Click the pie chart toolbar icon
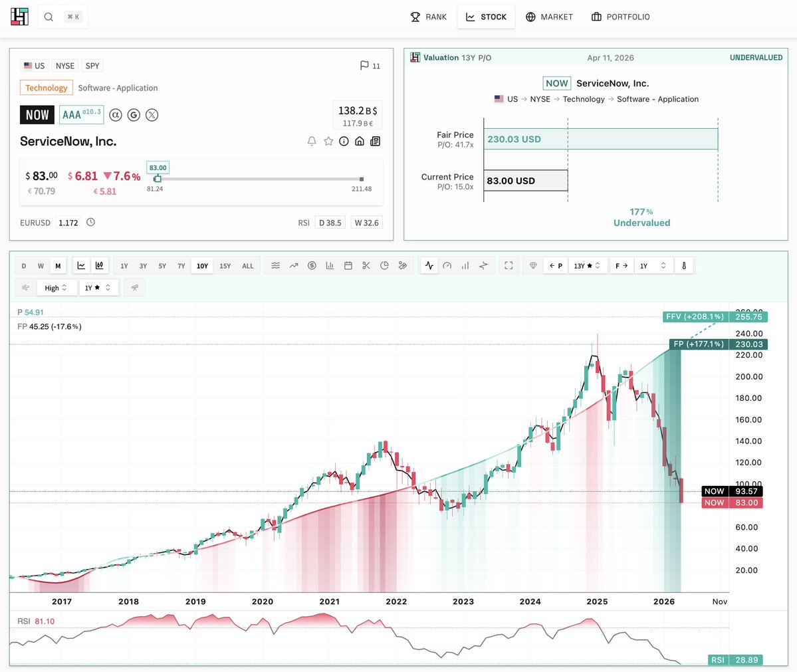Image resolution: width=797 pixels, height=672 pixels. point(384,265)
